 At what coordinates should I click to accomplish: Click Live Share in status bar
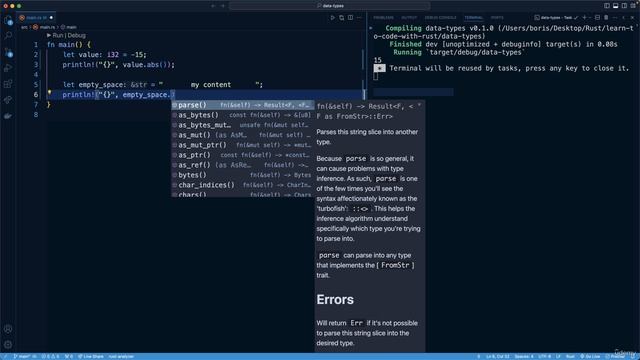click(x=91, y=356)
